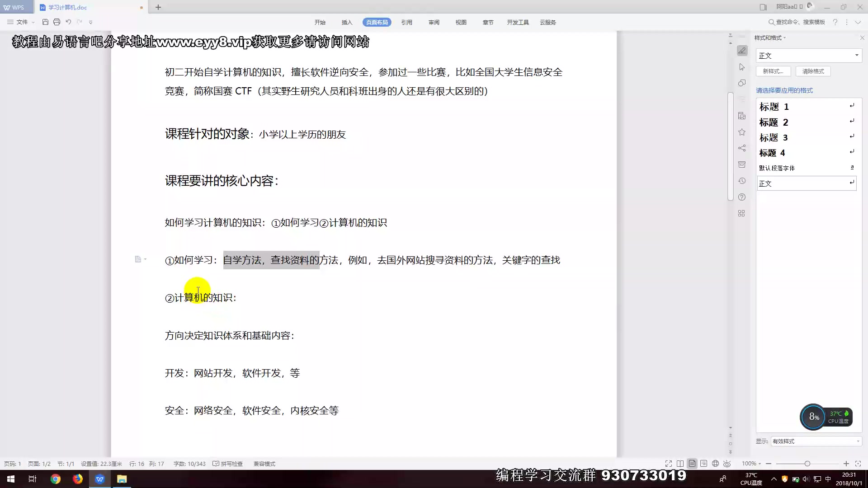Screen dimensions: 868x488
Task: Close the 样式和格式 panel
Action: 862,38
